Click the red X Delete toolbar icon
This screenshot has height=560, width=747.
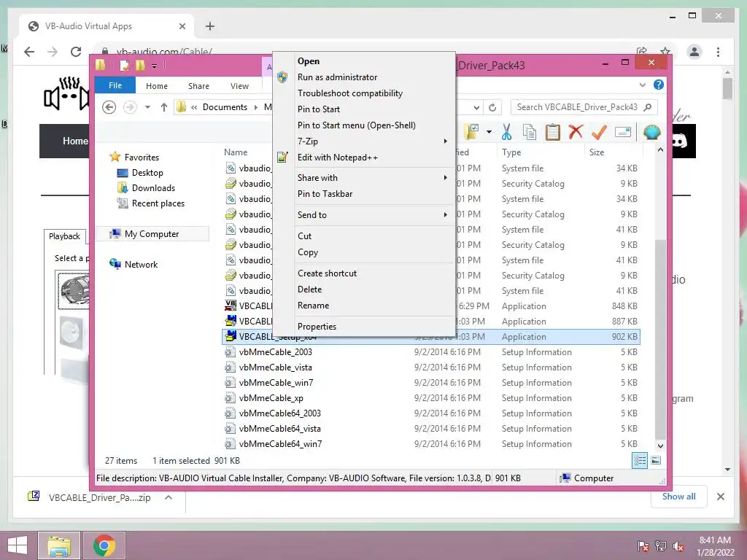pyautogui.click(x=576, y=131)
